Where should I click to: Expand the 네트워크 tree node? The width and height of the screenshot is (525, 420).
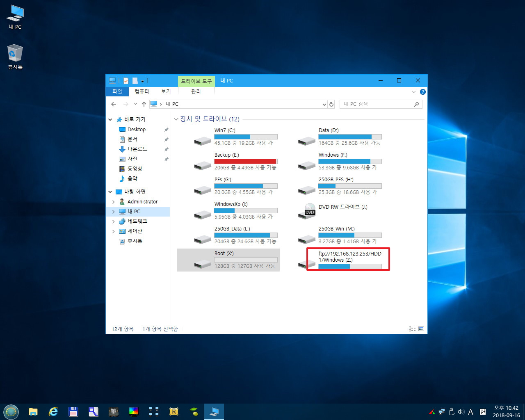click(x=114, y=221)
